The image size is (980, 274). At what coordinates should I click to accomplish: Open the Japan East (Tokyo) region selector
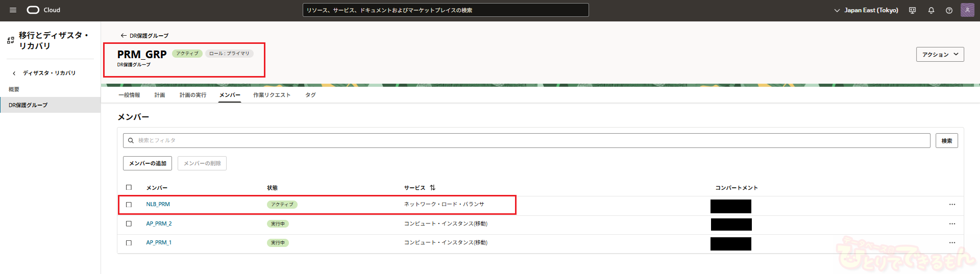coord(866,10)
